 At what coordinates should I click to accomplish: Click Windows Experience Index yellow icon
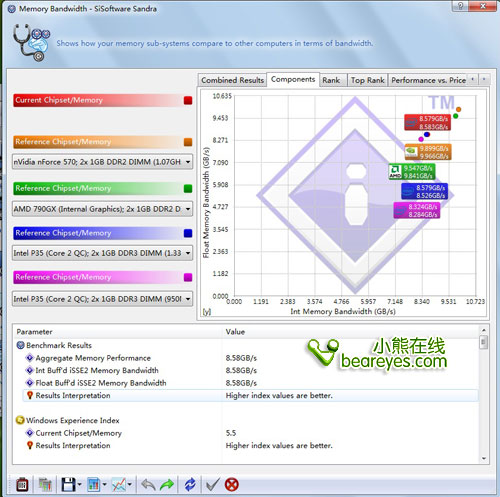tap(20, 420)
